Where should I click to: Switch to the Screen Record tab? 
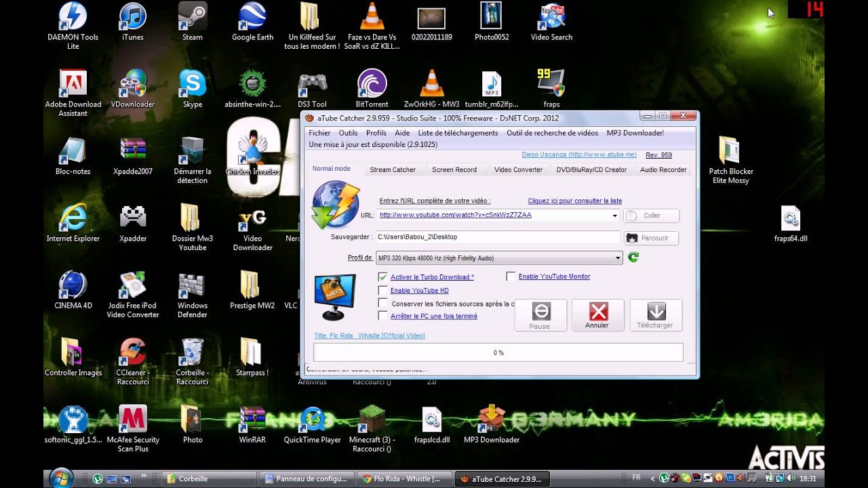[454, 169]
